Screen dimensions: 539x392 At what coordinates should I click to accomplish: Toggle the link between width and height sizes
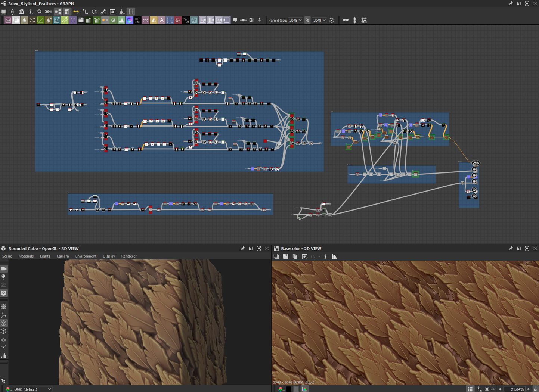pos(307,20)
